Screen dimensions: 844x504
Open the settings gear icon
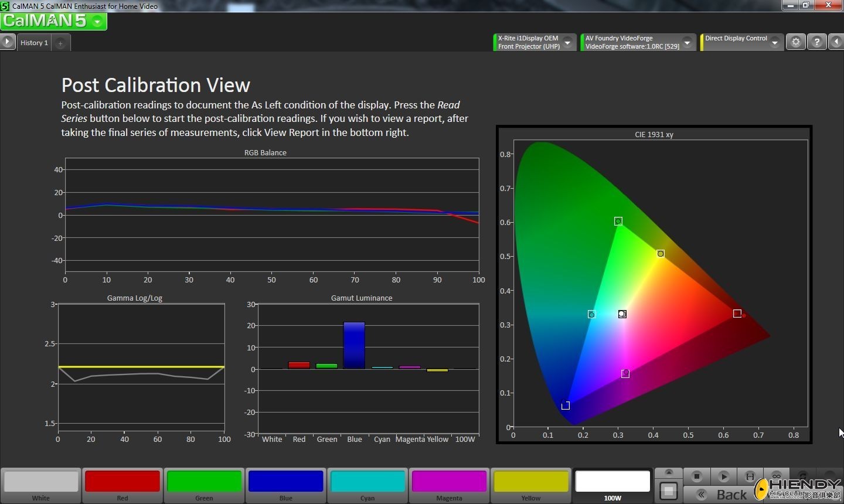pos(795,42)
